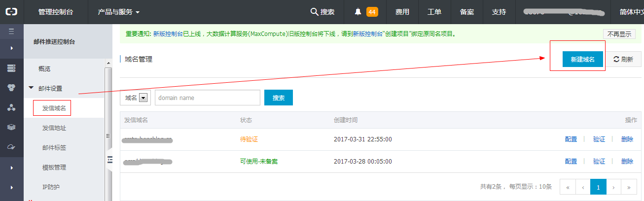Open the 工单 menu
The height and width of the screenshot is (201, 644).
434,12
